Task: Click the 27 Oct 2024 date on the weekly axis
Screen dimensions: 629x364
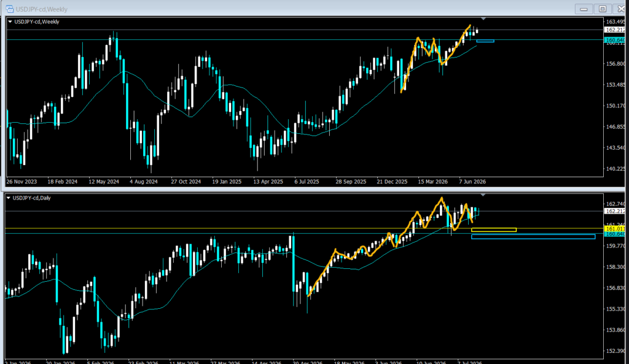Action: [186, 182]
